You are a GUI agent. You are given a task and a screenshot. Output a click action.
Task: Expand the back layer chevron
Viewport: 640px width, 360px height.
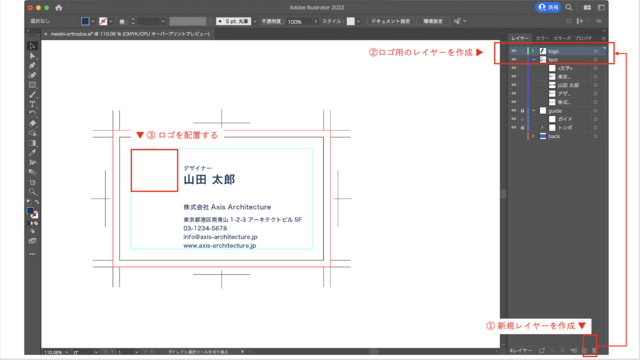[533, 136]
